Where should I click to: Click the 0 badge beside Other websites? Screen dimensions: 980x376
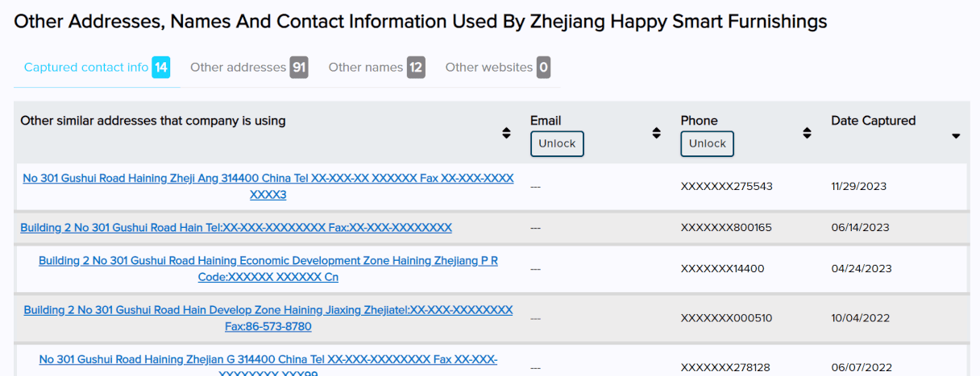coord(544,68)
